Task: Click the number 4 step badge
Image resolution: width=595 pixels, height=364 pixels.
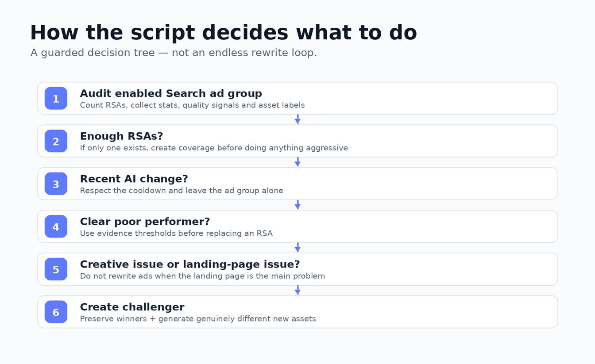Action: (x=56, y=226)
